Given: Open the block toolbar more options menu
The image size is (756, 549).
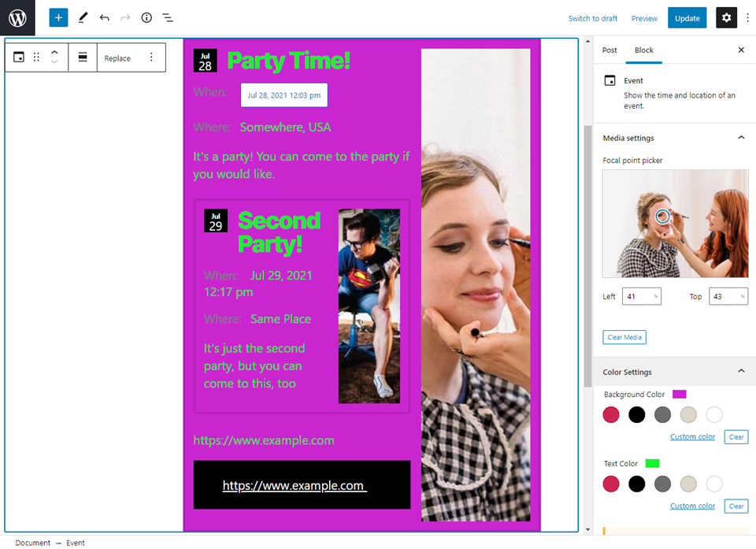Looking at the screenshot, I should pos(151,57).
